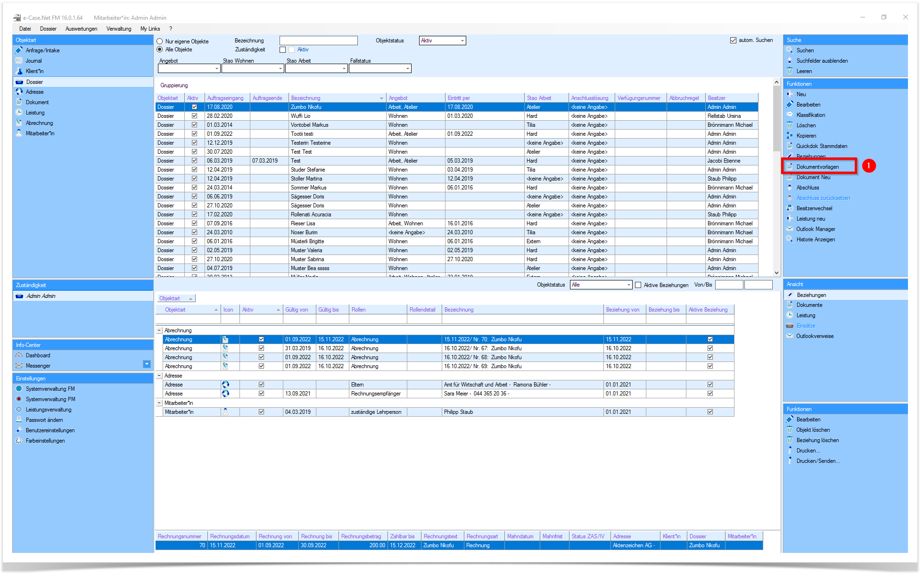Click the upper Bearbeiten pencil icon

point(790,104)
